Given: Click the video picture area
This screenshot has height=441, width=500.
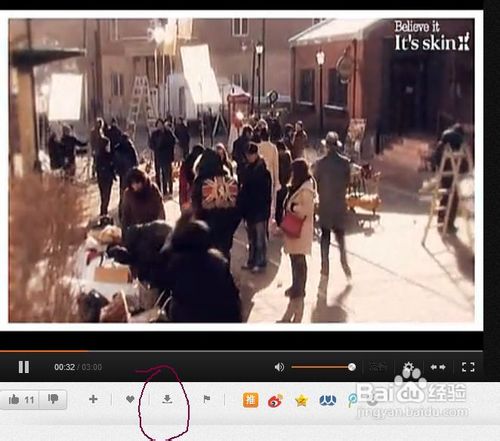Looking at the screenshot, I should (241, 170).
